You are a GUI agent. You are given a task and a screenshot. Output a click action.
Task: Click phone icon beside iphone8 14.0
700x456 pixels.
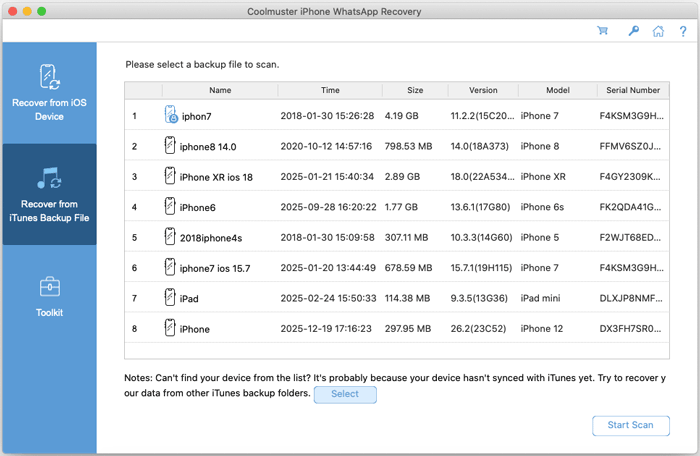pos(170,145)
